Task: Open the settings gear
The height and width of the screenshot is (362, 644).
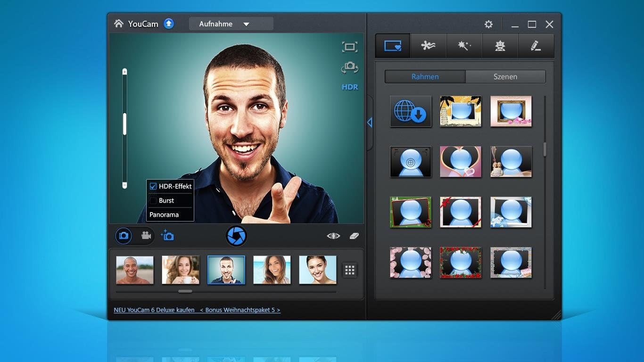Action: [488, 25]
